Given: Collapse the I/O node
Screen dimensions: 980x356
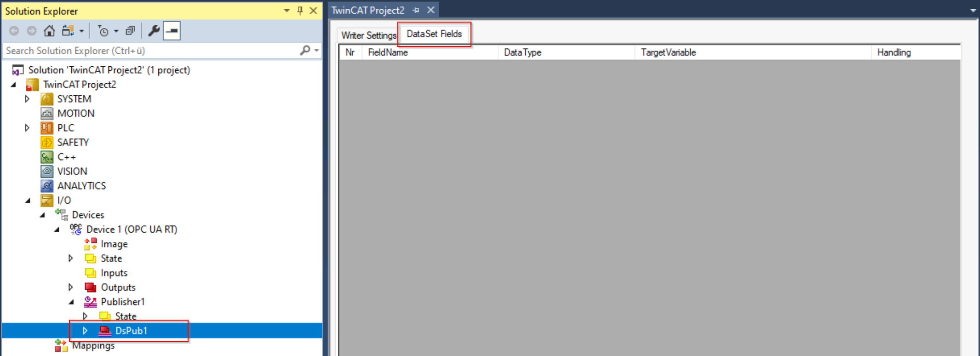Looking at the screenshot, I should tap(28, 201).
